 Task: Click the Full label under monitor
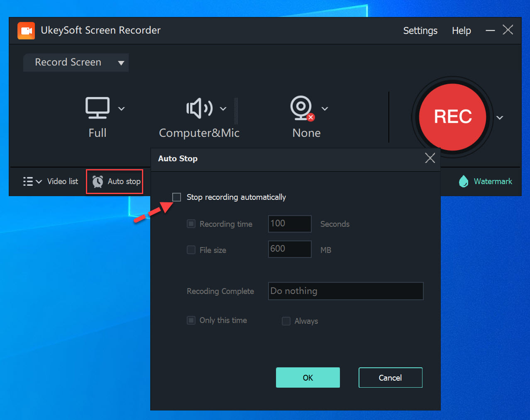98,133
